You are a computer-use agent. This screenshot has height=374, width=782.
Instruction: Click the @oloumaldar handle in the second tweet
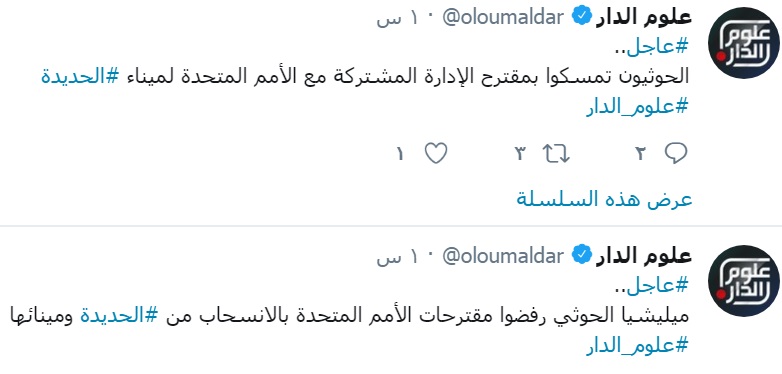[504, 256]
